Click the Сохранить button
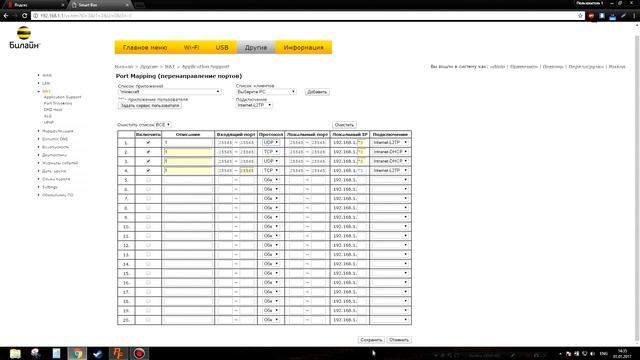This screenshot has width=640, height=360. click(x=371, y=340)
